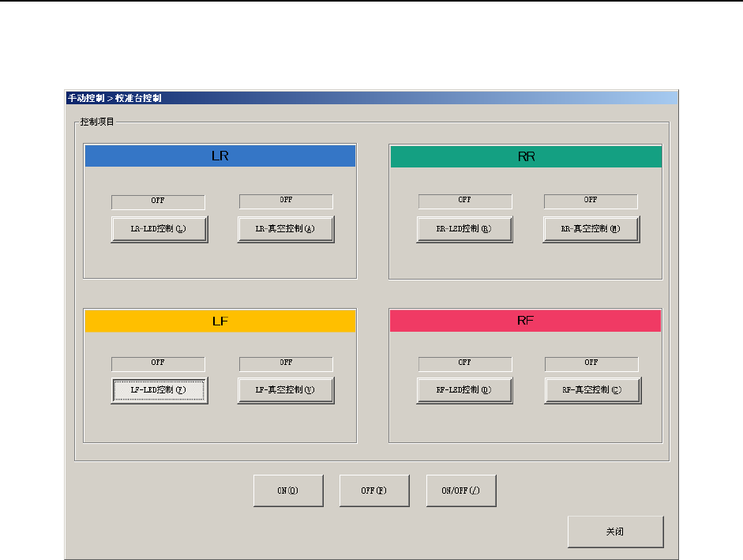This screenshot has width=743, height=560.
Task: Click the OFF status field above RR-真空控制
Action: click(591, 201)
